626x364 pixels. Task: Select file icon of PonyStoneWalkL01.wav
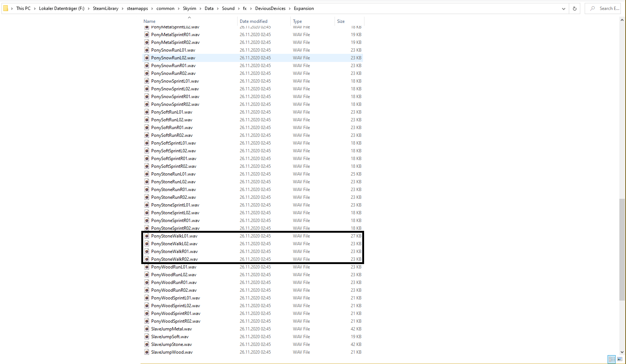[x=147, y=236]
